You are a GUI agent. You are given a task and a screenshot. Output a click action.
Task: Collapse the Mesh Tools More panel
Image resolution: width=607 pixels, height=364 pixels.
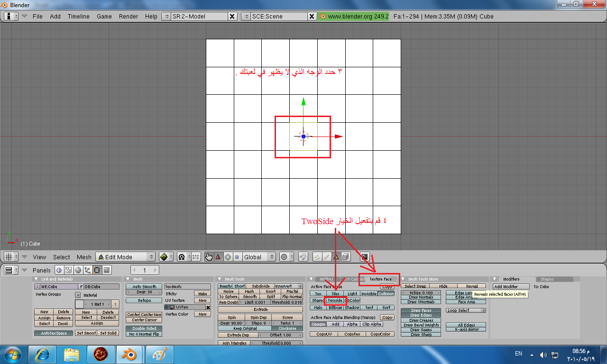[x=404, y=279]
